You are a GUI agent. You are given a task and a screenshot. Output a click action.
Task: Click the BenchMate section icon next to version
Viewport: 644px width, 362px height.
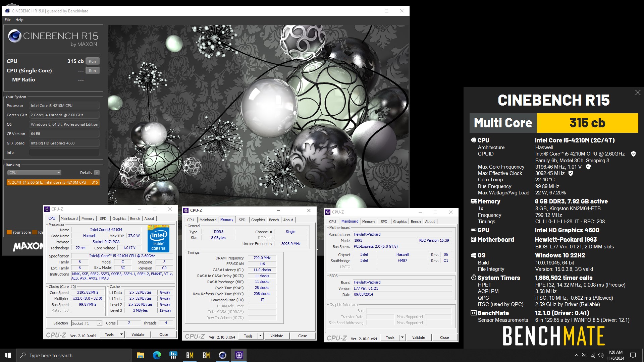point(474,313)
